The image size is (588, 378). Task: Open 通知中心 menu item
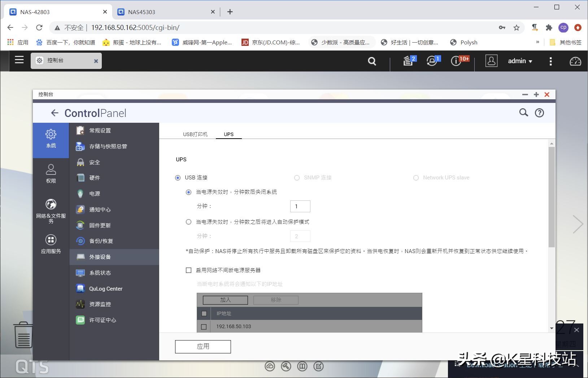click(x=114, y=209)
